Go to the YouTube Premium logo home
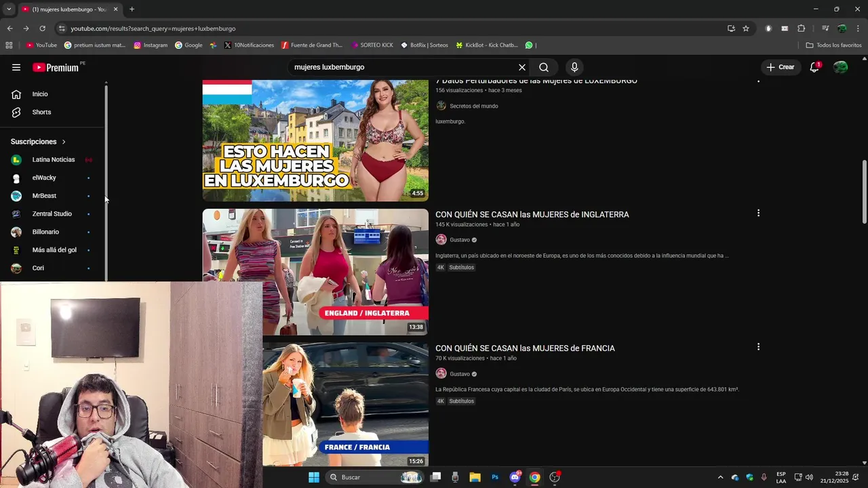Viewport: 868px width, 488px height. click(x=56, y=67)
